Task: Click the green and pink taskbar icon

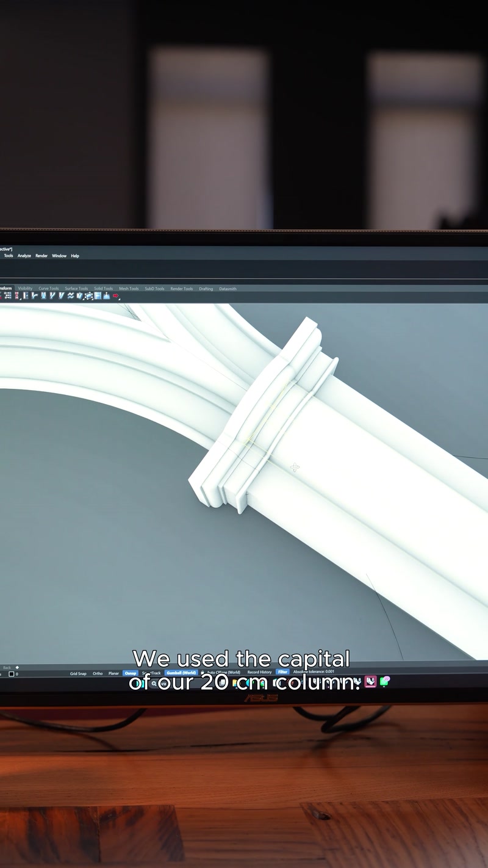Action: (384, 681)
